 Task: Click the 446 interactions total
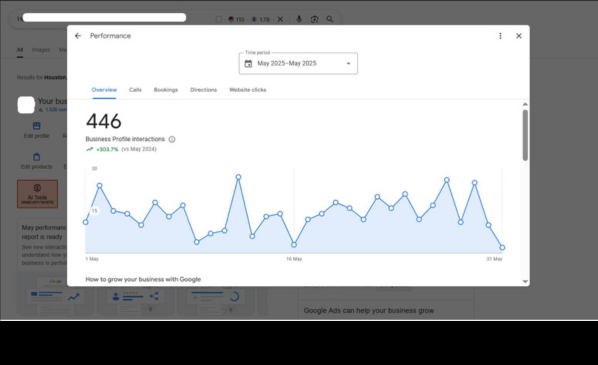[x=104, y=121]
